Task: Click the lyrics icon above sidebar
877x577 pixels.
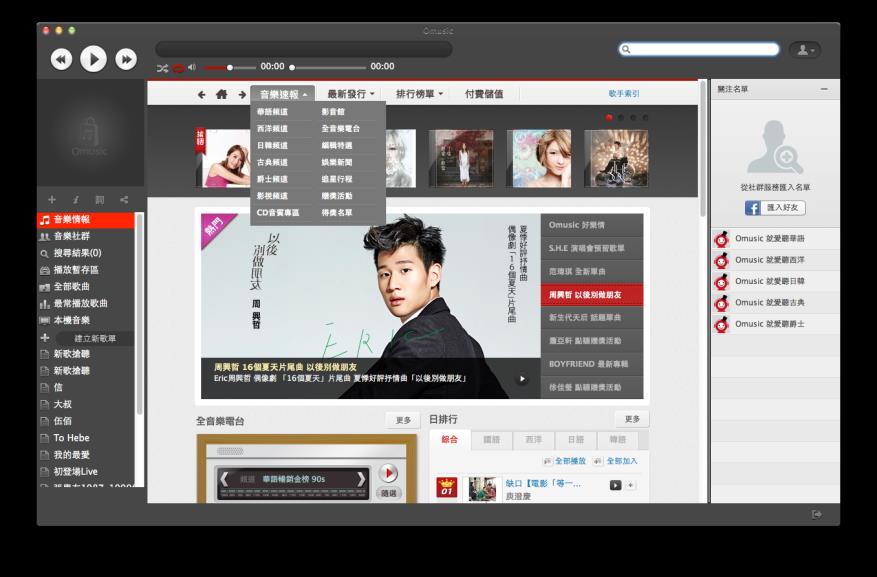Action: [x=100, y=200]
